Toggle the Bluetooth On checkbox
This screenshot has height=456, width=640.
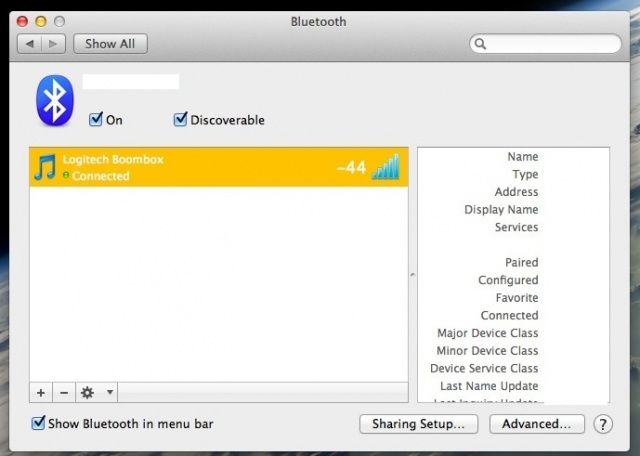tap(96, 120)
